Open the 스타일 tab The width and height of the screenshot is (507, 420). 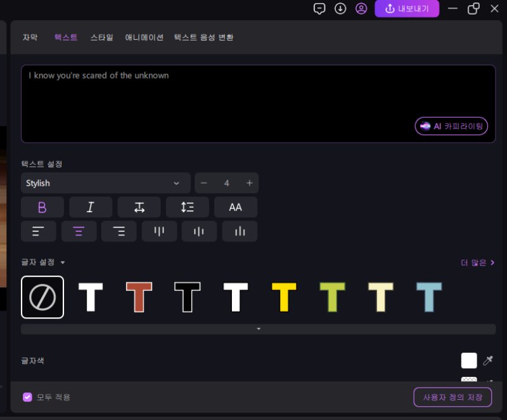[x=101, y=37]
